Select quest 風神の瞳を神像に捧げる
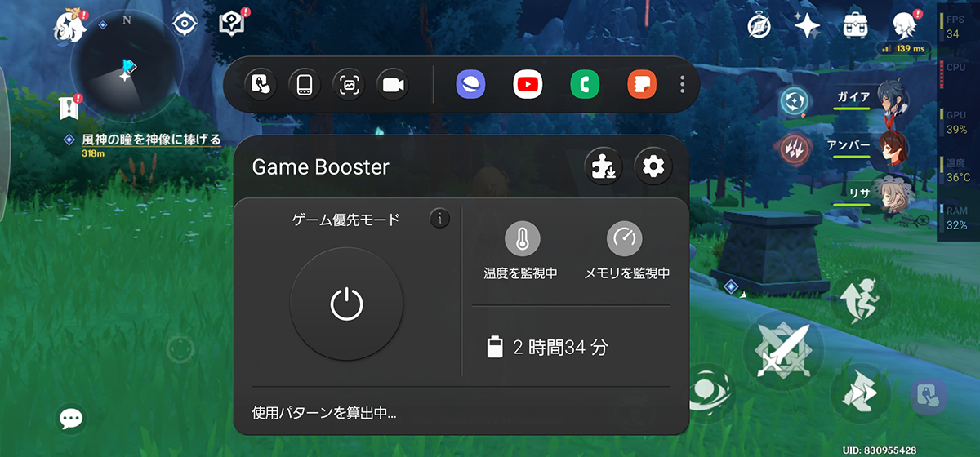This screenshot has width=980, height=457. point(150,140)
